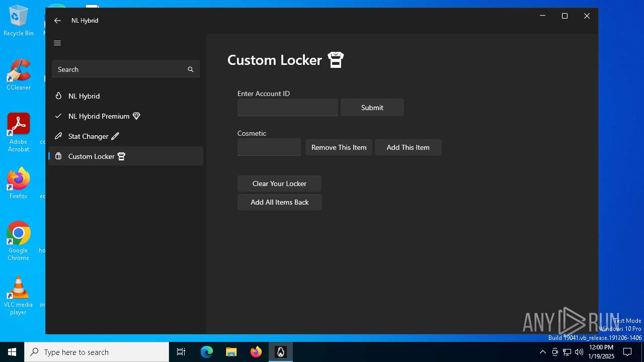Open the NL Hybrid page
The width and height of the screenshot is (644, 362).
tap(126, 96)
